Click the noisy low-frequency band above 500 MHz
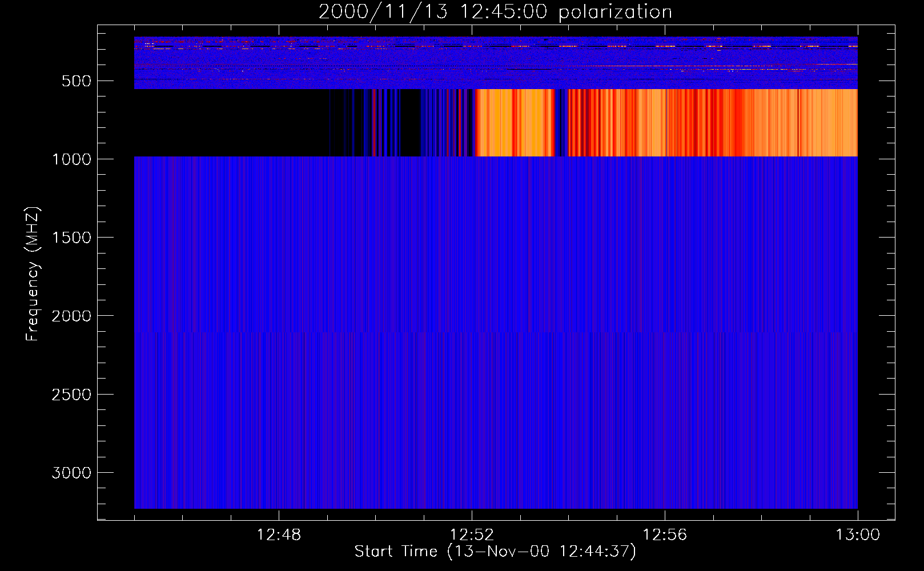The height and width of the screenshot is (571, 924). click(x=496, y=63)
